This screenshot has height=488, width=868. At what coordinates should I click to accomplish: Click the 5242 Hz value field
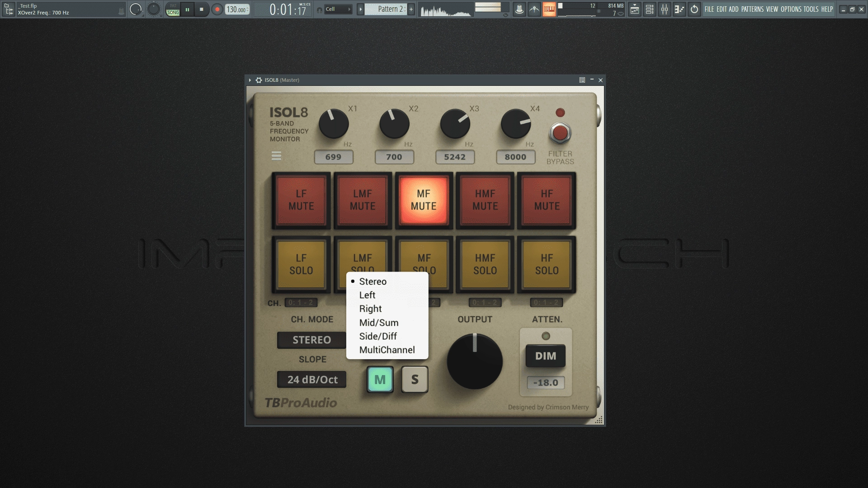point(455,157)
